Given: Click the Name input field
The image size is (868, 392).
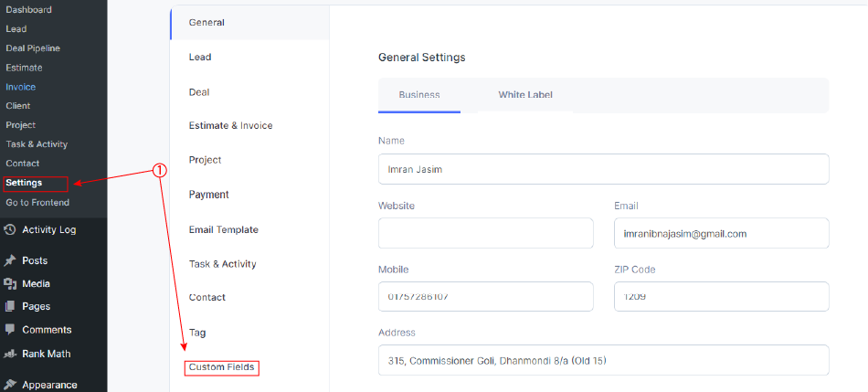Looking at the screenshot, I should pos(603,169).
